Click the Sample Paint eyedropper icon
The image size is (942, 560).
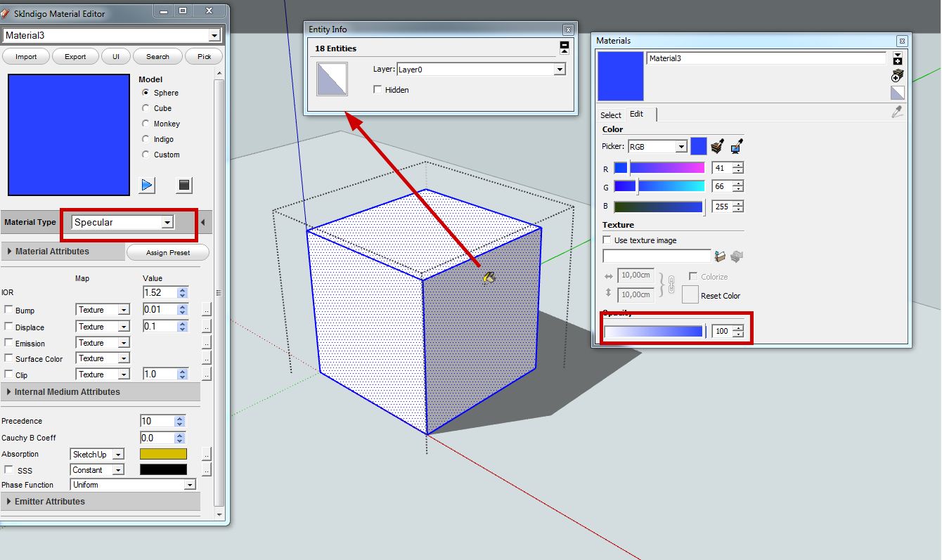click(897, 112)
